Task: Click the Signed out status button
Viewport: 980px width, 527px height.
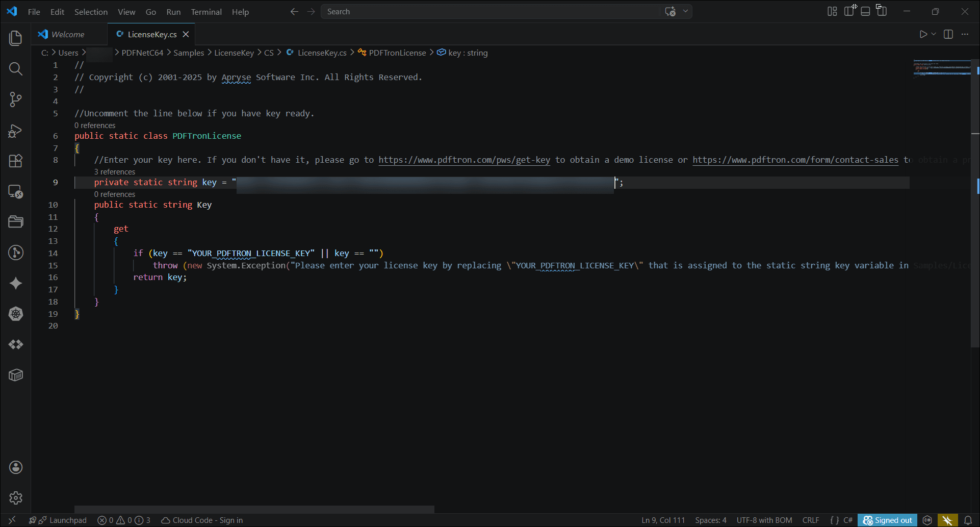Action: pyautogui.click(x=887, y=520)
